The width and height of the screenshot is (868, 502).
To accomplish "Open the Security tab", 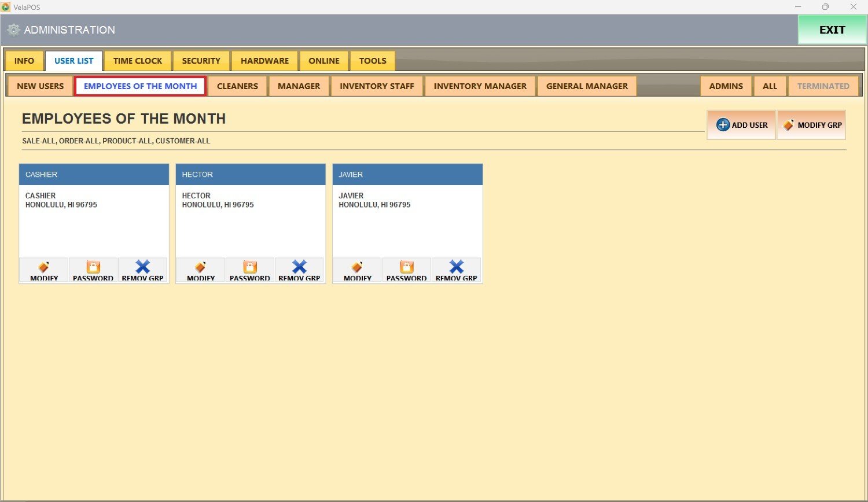I will pyautogui.click(x=201, y=61).
